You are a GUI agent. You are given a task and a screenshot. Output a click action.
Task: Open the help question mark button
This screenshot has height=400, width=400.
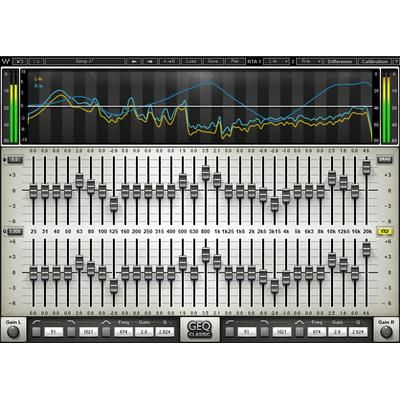tap(396, 61)
